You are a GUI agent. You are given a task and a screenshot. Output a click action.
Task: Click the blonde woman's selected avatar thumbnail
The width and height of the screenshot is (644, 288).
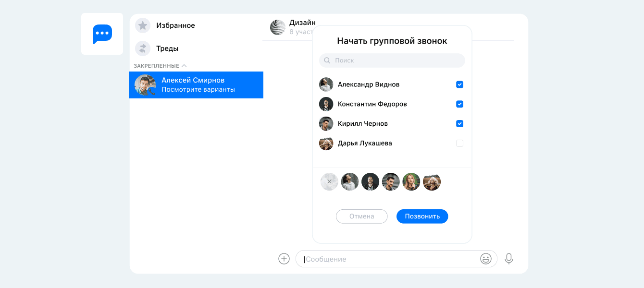[411, 182]
